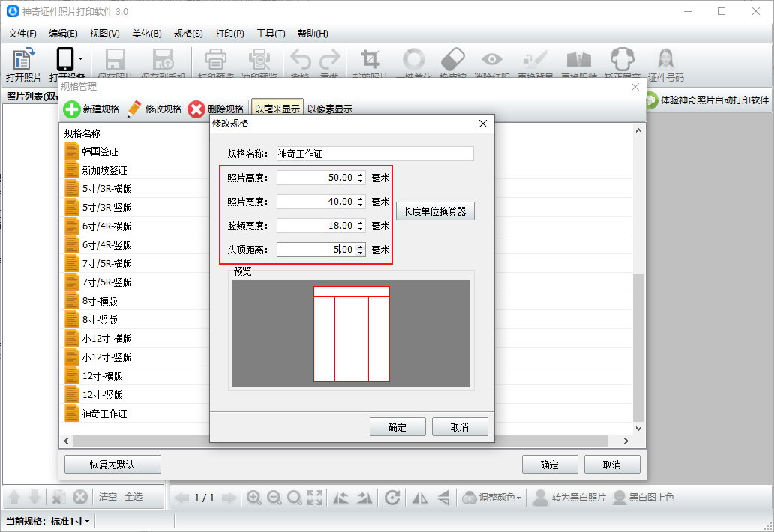Click the fit-to-screen icon in bottom toolbar
This screenshot has width=774, height=532.
coord(315,498)
